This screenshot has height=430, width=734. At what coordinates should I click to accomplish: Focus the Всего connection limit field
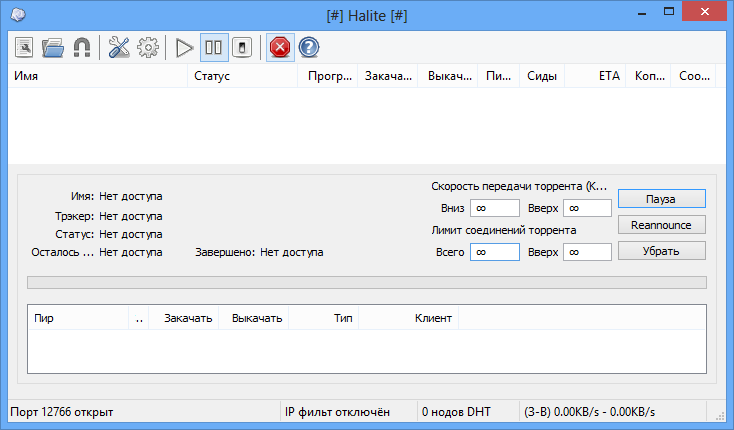(x=495, y=252)
